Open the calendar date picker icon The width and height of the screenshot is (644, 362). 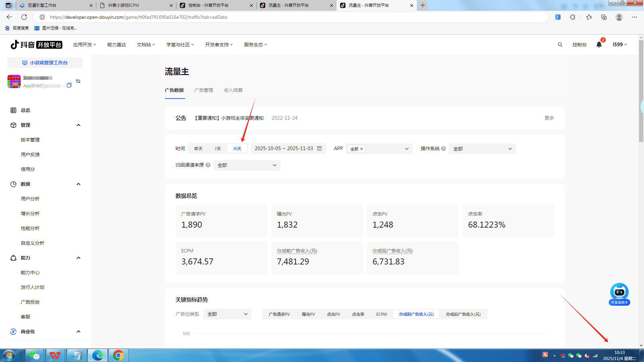click(319, 148)
